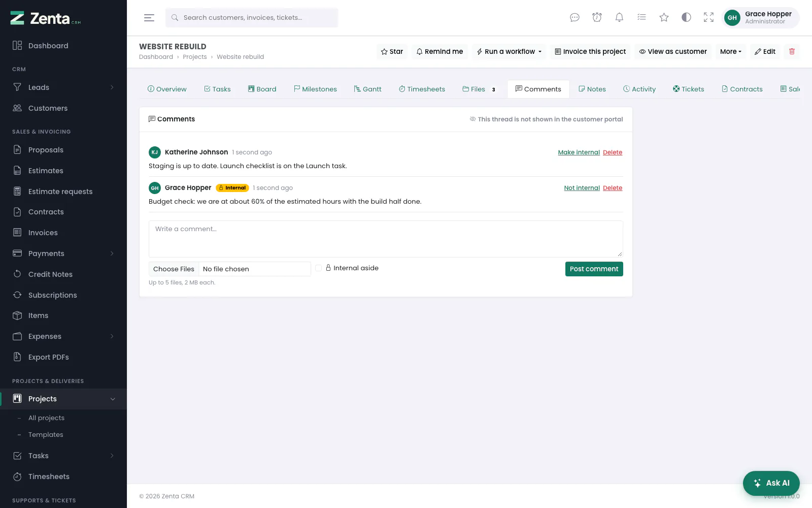Open Dashboard from the sidebar

coord(63,46)
